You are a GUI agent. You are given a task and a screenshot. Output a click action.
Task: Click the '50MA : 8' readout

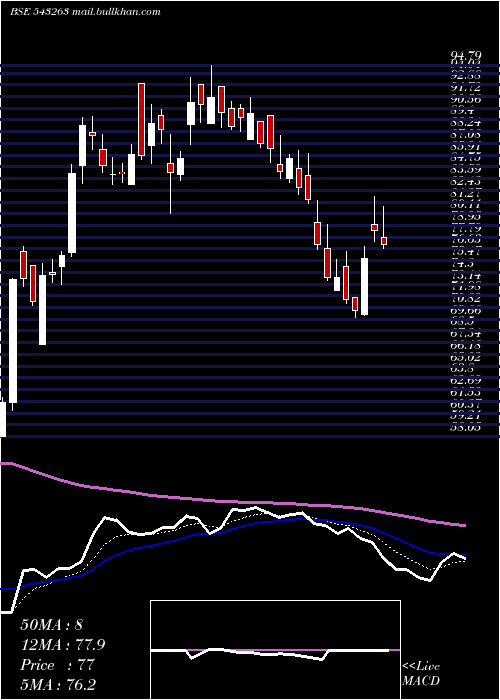tap(51, 625)
